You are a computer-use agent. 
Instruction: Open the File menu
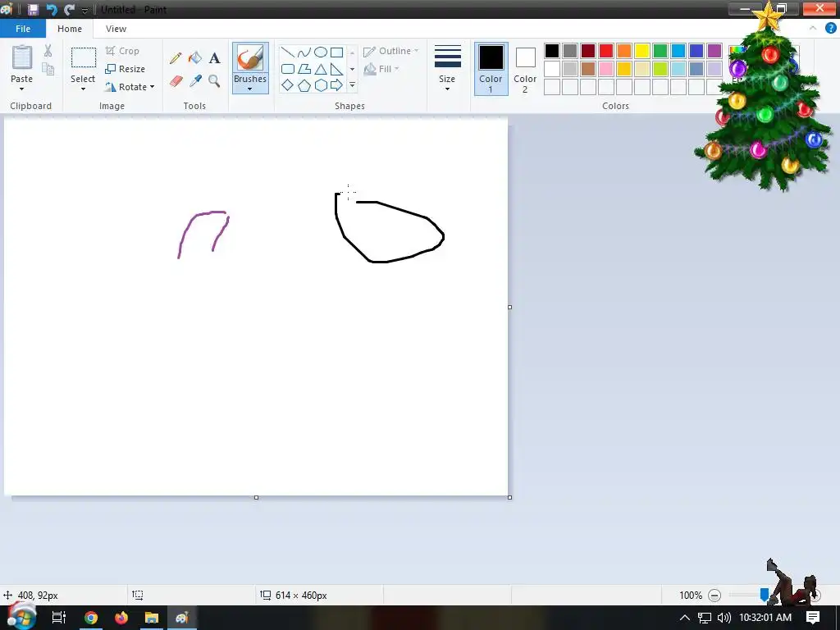point(23,29)
